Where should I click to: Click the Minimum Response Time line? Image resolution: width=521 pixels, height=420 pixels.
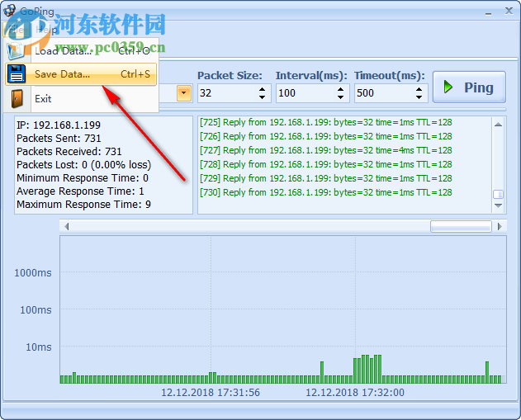click(x=83, y=178)
